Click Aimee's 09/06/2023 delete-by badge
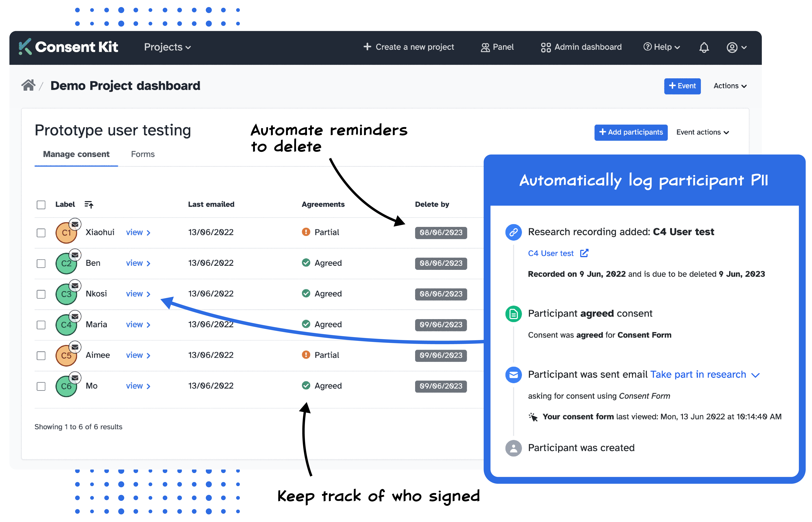 tap(441, 355)
